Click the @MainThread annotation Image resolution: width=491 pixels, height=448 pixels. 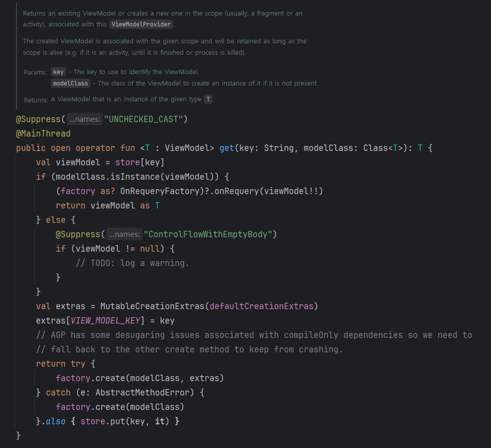[x=43, y=134]
